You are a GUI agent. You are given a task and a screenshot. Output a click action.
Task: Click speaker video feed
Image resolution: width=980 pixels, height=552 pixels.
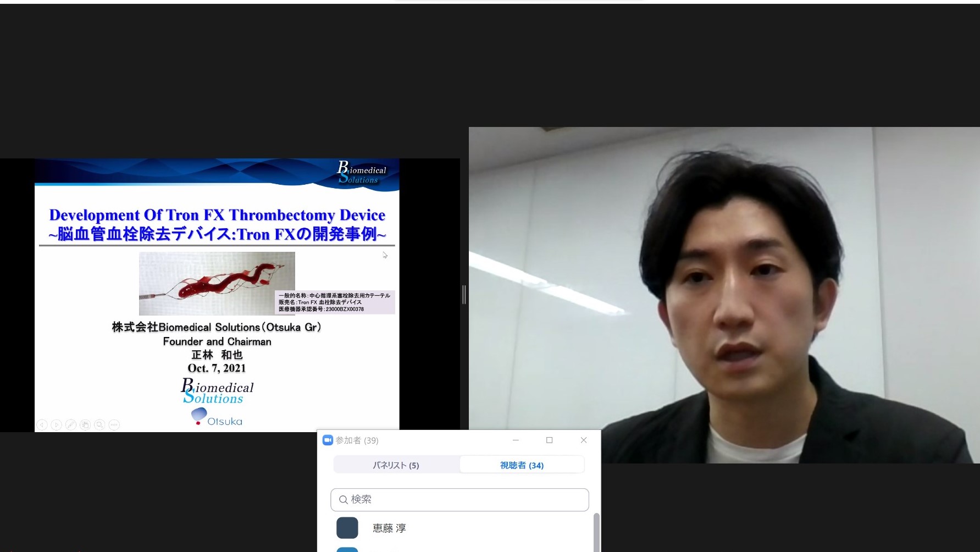point(724,295)
